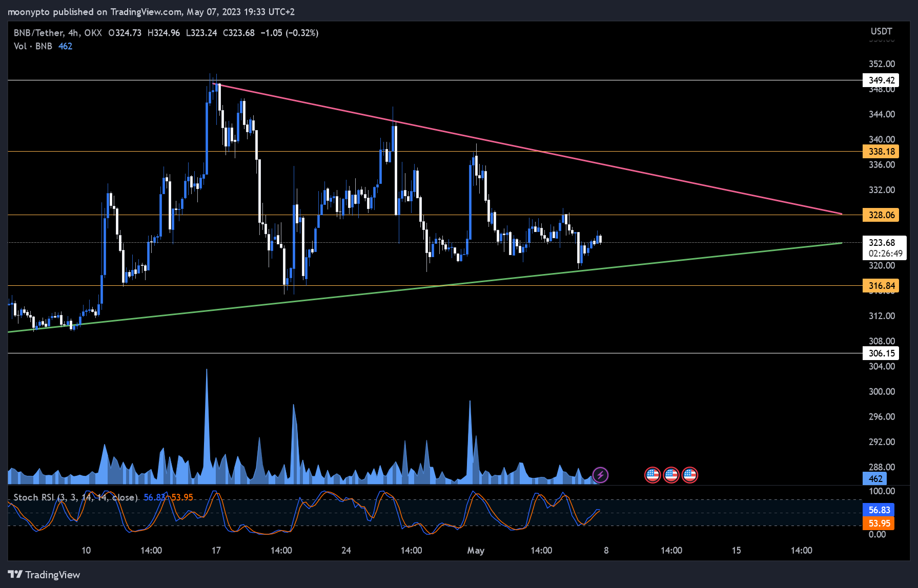Screen dimensions: 918x588
Task: Click the USDT currency label on price axis
Action: point(881,31)
